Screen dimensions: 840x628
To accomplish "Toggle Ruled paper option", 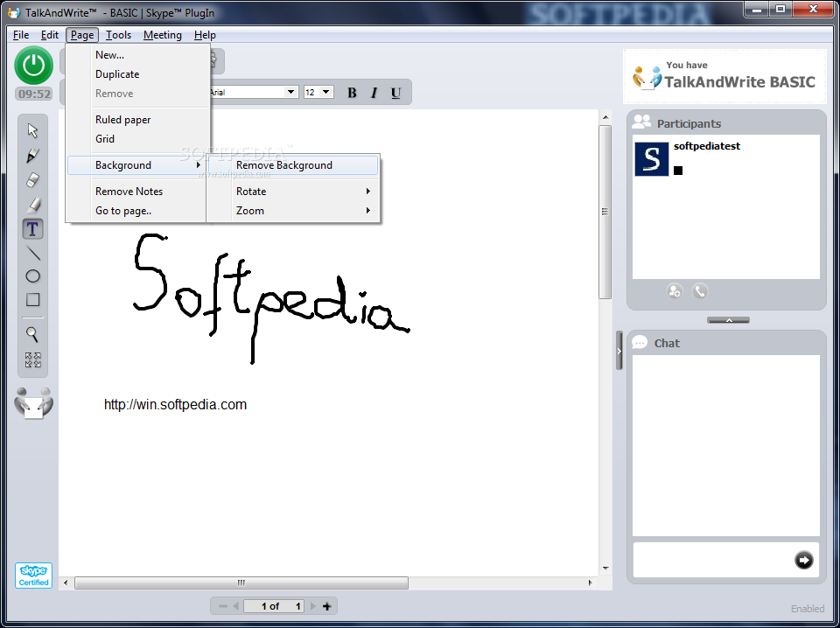I will click(138, 119).
